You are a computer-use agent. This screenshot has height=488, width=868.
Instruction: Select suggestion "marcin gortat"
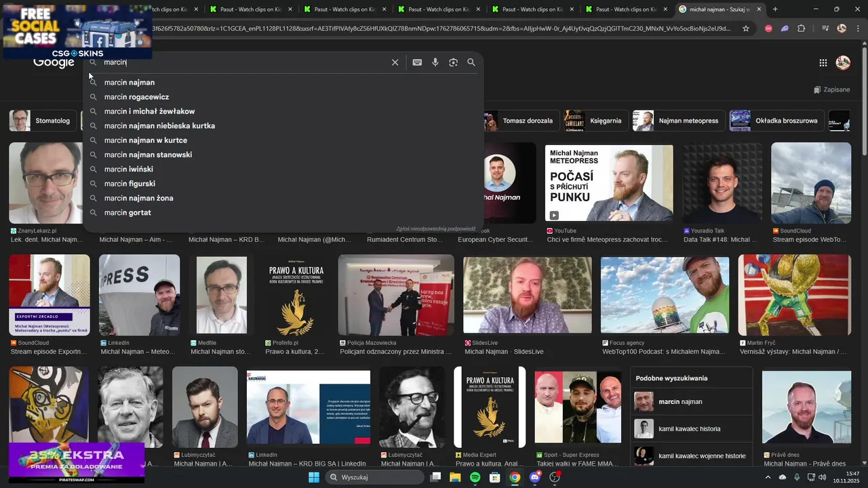pos(284,212)
